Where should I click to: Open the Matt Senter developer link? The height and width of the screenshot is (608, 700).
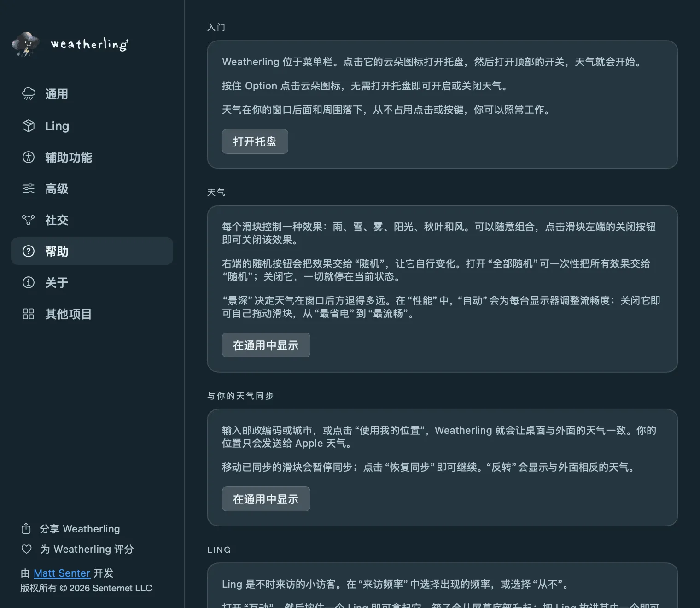(62, 573)
